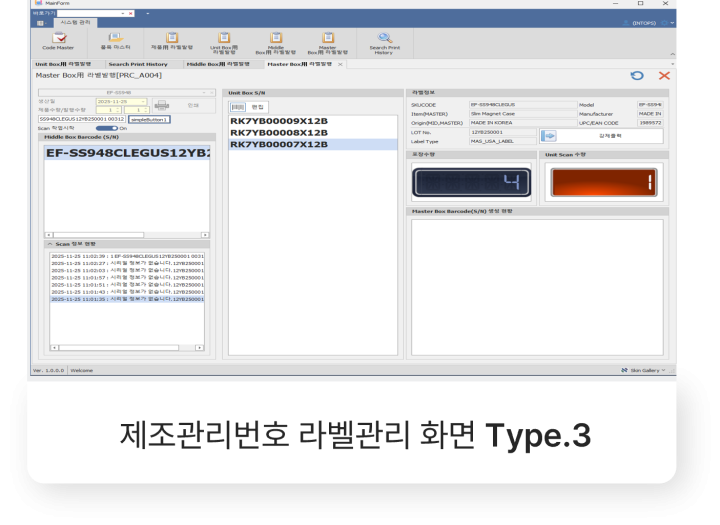Select the 시스템 관리 ribbon tab
Image resolution: width=720 pixels, height=525 pixels.
click(75, 23)
